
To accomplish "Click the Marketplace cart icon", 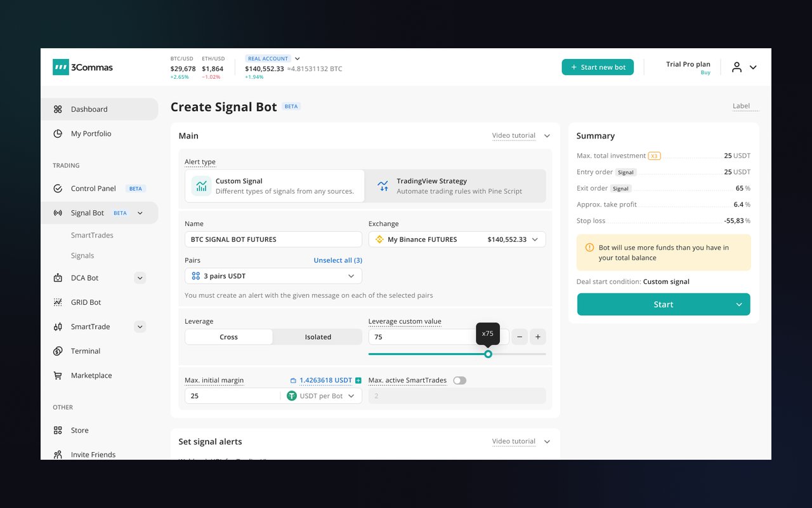I will coord(58,375).
